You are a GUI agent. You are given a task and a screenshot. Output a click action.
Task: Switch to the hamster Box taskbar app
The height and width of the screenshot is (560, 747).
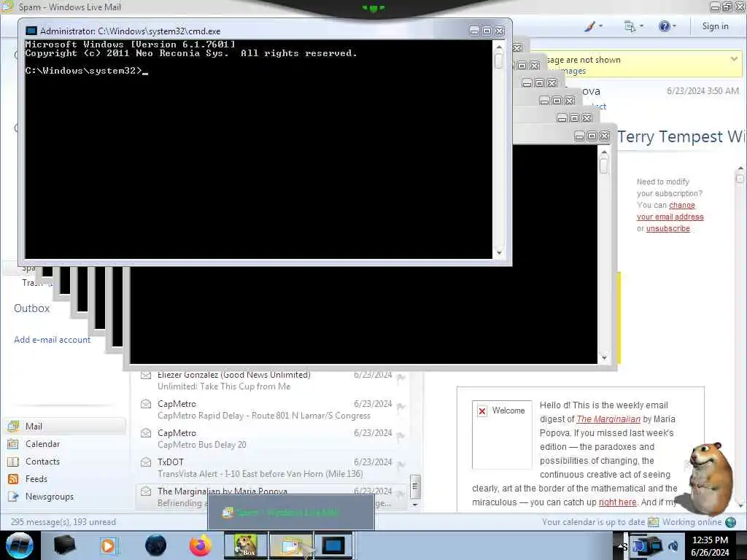(x=246, y=545)
